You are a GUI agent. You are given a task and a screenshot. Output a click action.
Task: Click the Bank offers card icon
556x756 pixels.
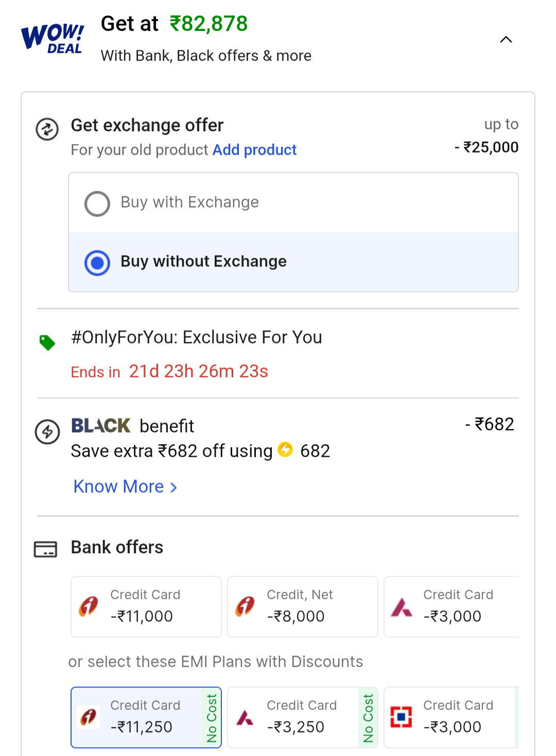pos(45,549)
